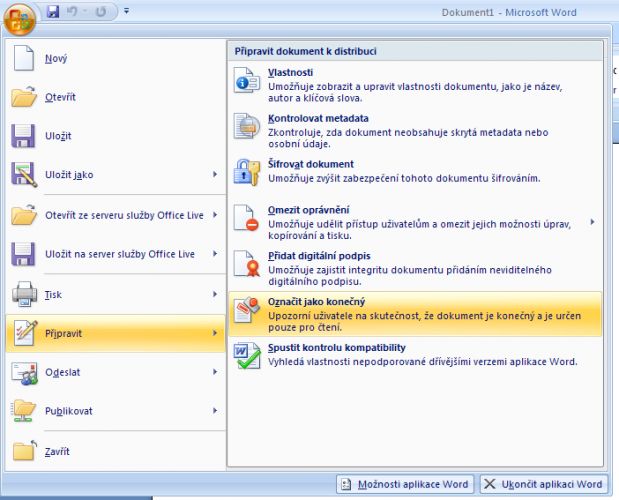Click the stamp icon for Označit jako konečný
This screenshot has width=619, height=500.
tap(247, 310)
